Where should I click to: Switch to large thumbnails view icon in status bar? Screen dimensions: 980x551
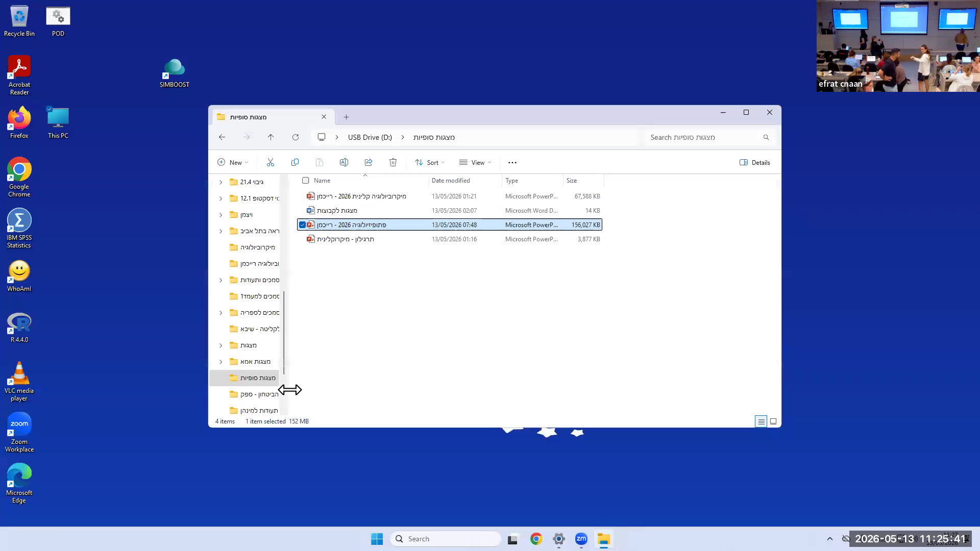click(x=773, y=421)
